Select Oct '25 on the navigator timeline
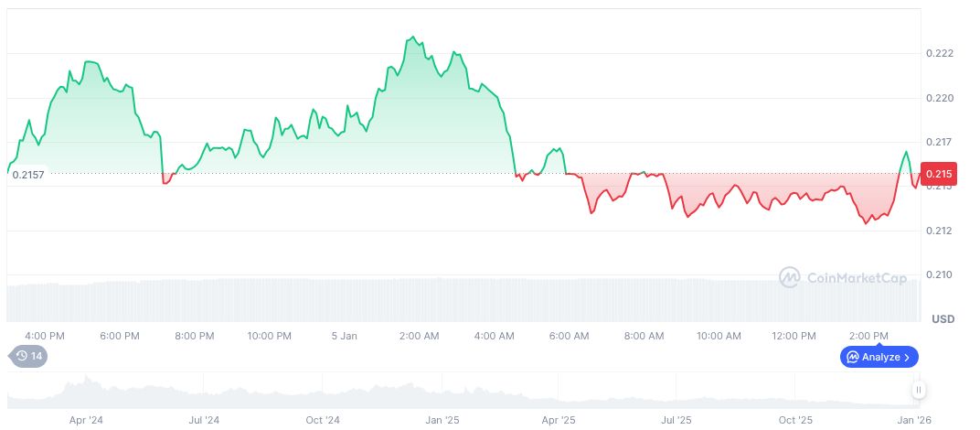 coord(795,421)
